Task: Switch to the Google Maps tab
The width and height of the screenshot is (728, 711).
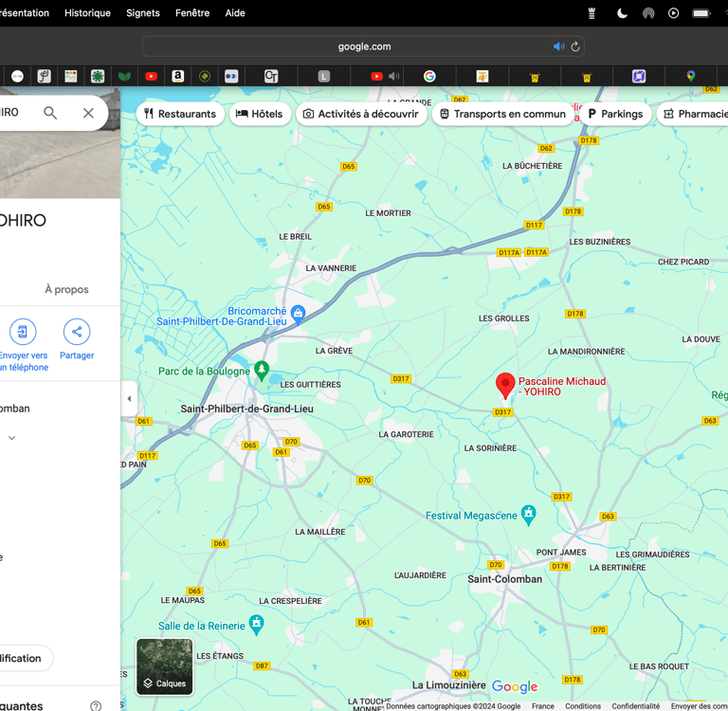Action: tap(690, 76)
